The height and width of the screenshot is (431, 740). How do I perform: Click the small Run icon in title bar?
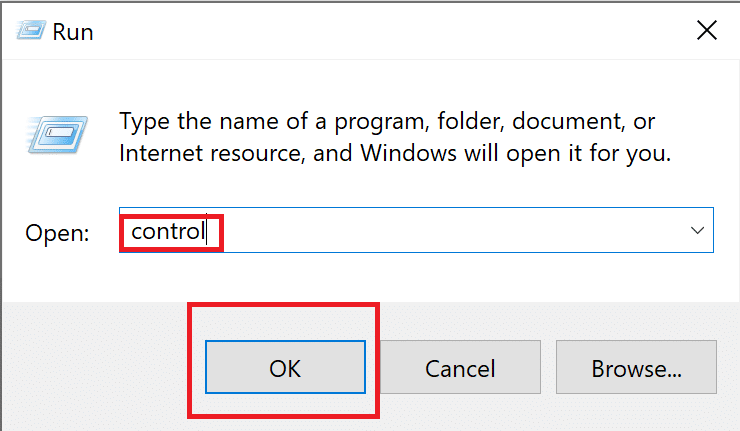pos(29,31)
